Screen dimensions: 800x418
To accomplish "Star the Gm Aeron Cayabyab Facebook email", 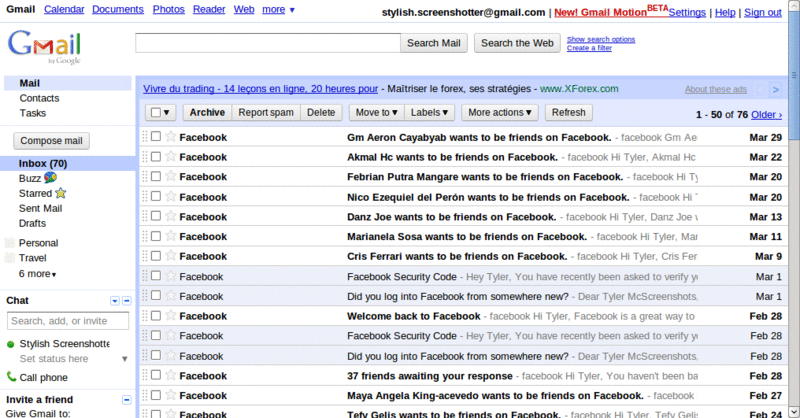I will pyautogui.click(x=171, y=136).
